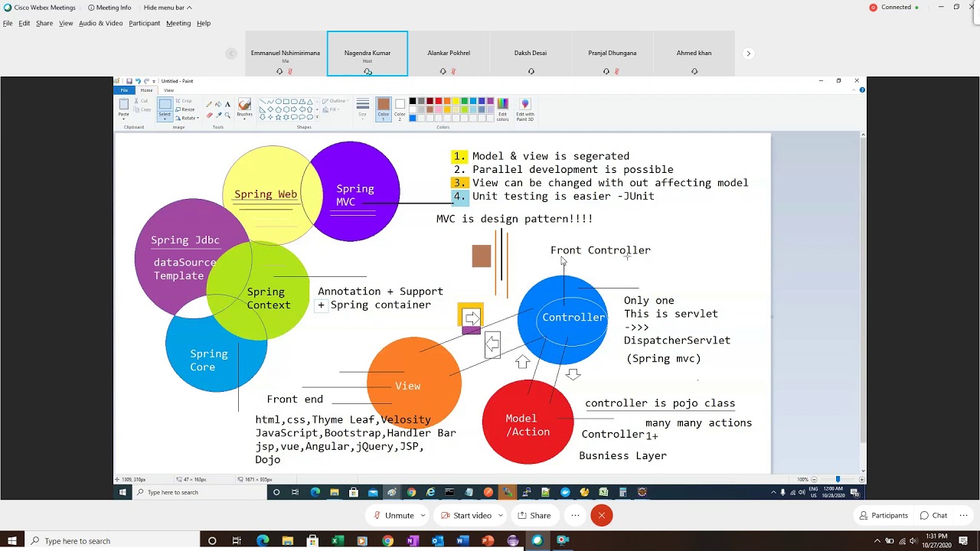Open the Audio & Video menu
This screenshot has width=980, height=551.
[x=100, y=24]
